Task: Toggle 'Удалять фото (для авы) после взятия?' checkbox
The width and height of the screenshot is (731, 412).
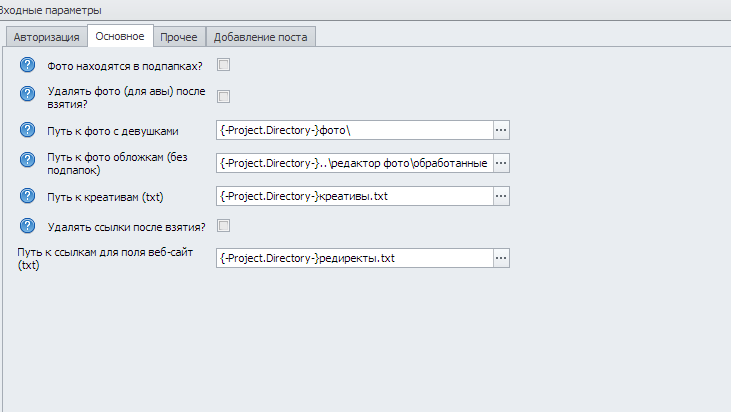Action: click(224, 97)
